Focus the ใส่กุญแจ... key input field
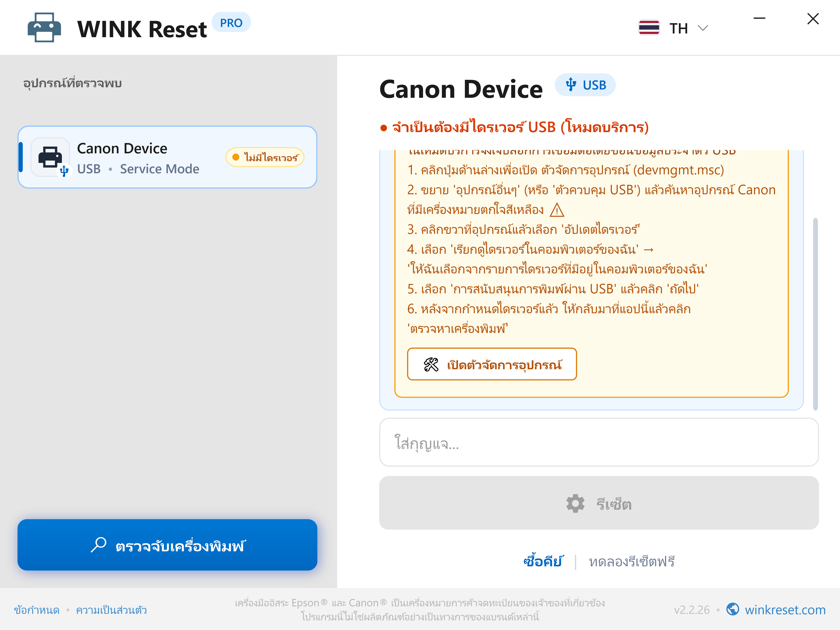This screenshot has height=630, width=840. pyautogui.click(x=599, y=442)
